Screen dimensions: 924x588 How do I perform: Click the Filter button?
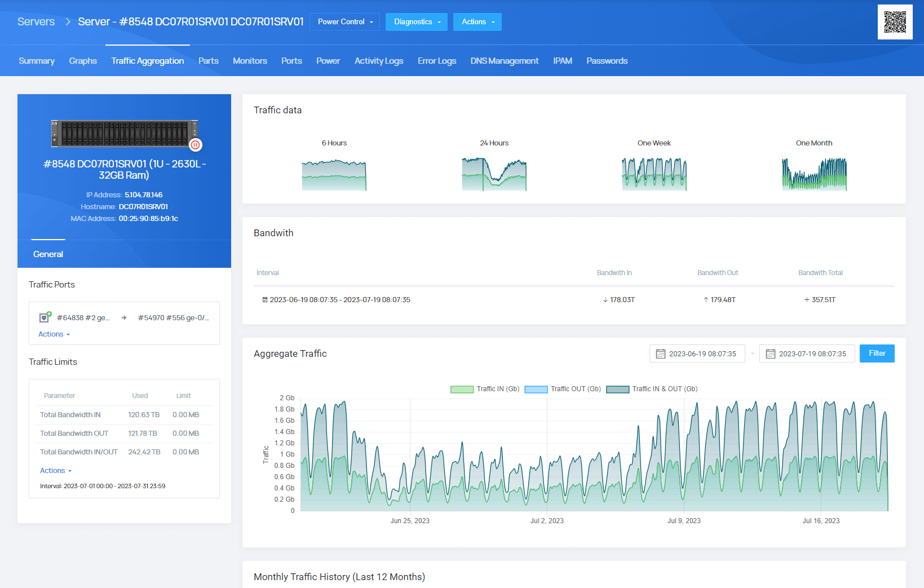pos(877,353)
